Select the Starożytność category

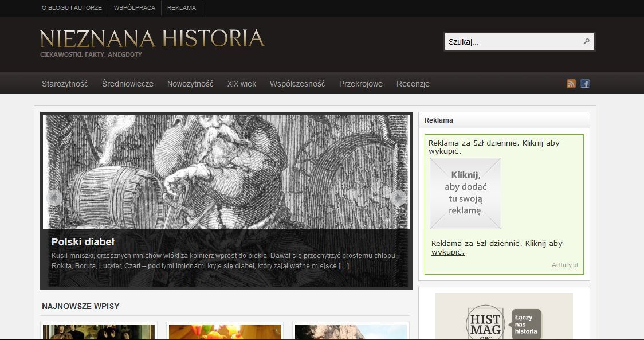point(65,84)
